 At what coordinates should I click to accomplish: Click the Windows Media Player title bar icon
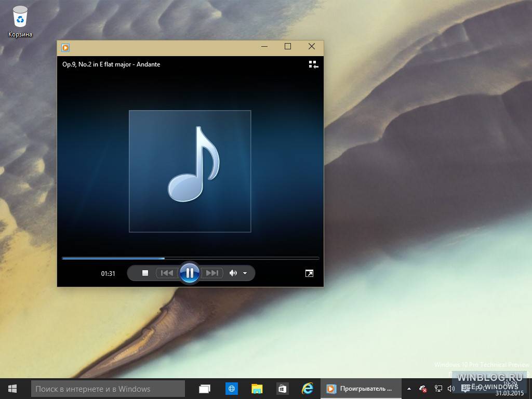tap(65, 47)
